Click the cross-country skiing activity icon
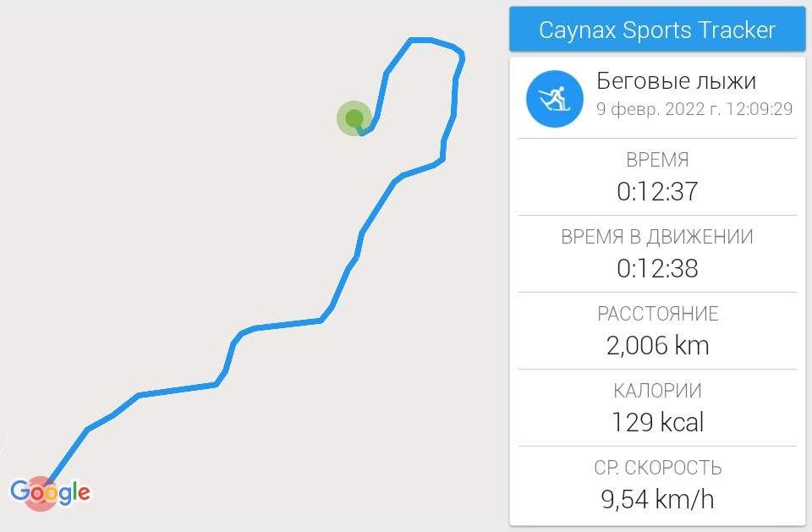This screenshot has height=532, width=812. pos(555,98)
